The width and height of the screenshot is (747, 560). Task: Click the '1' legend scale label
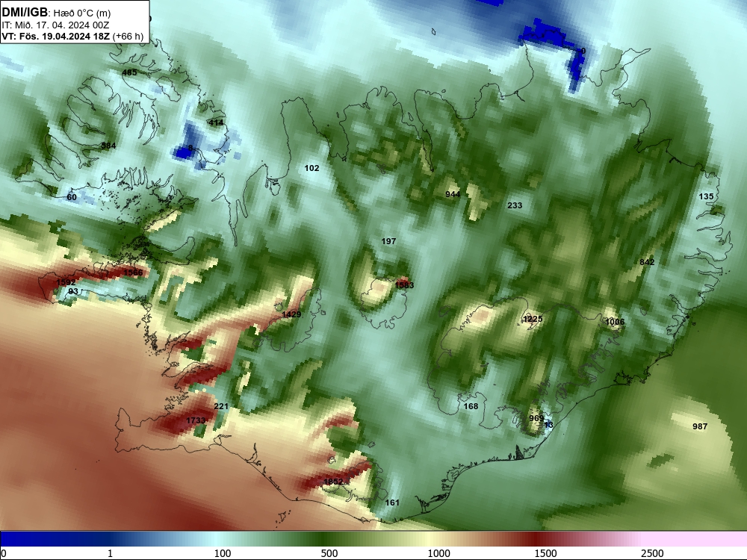[x=110, y=553]
